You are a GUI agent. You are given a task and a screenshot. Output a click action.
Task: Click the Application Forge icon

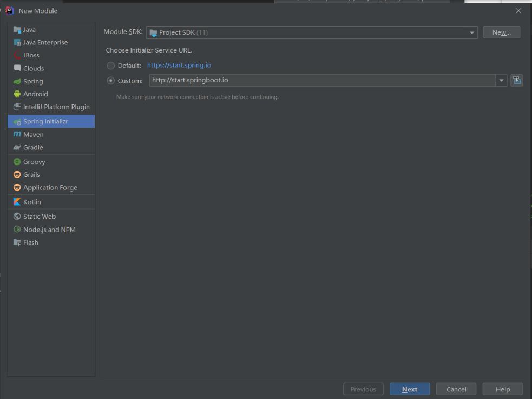pyautogui.click(x=17, y=188)
